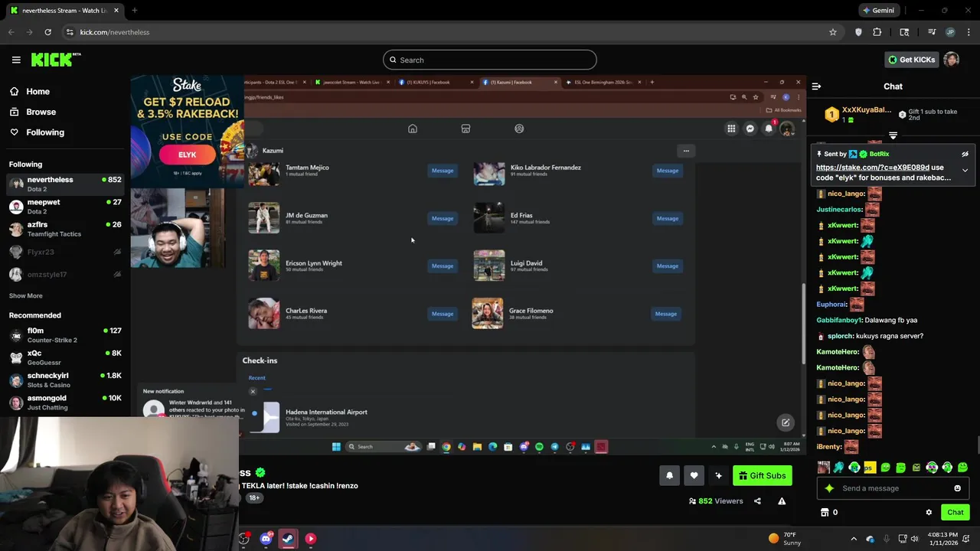Screen dimensions: 980x551
Task: Click Facebook home icon in stream
Action: point(413,129)
